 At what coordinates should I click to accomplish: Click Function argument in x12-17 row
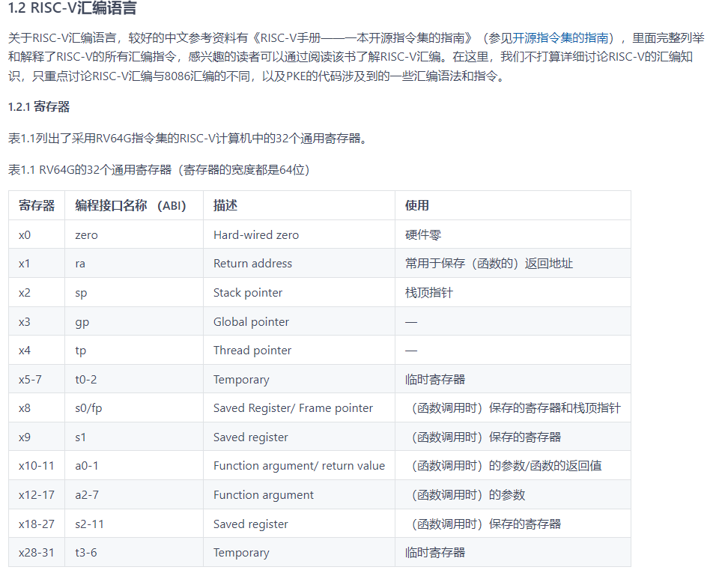pyautogui.click(x=299, y=494)
